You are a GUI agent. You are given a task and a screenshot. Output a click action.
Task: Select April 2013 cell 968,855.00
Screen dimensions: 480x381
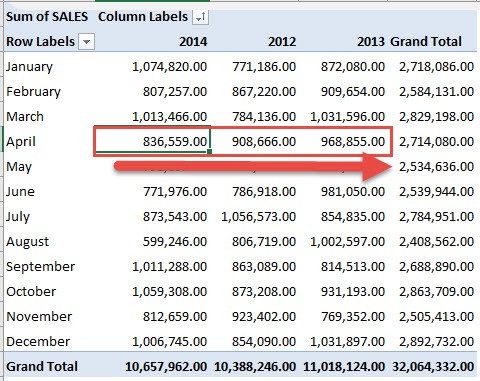pyautogui.click(x=353, y=142)
